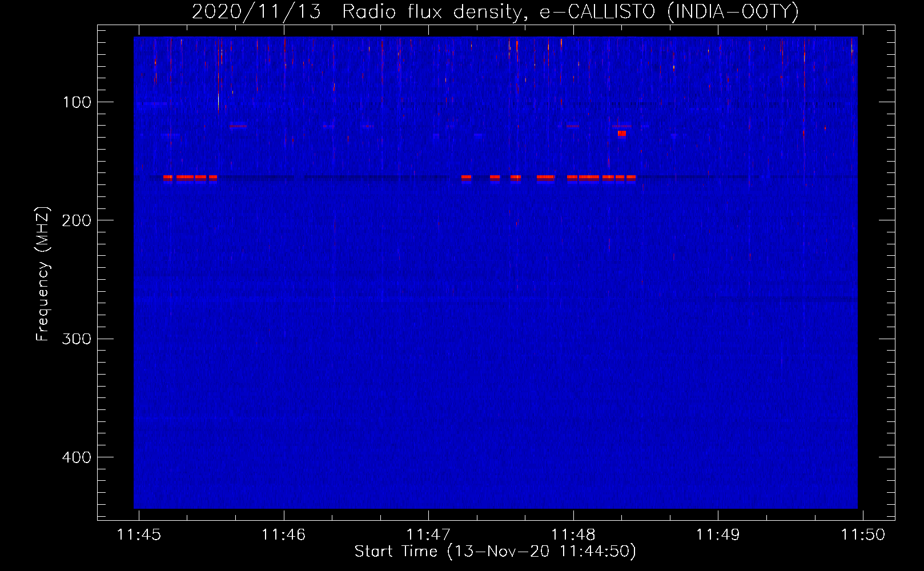Select the e-CALLISTO (INDIA-OOTY) title text
The width and height of the screenshot is (924, 571).
pyautogui.click(x=669, y=11)
